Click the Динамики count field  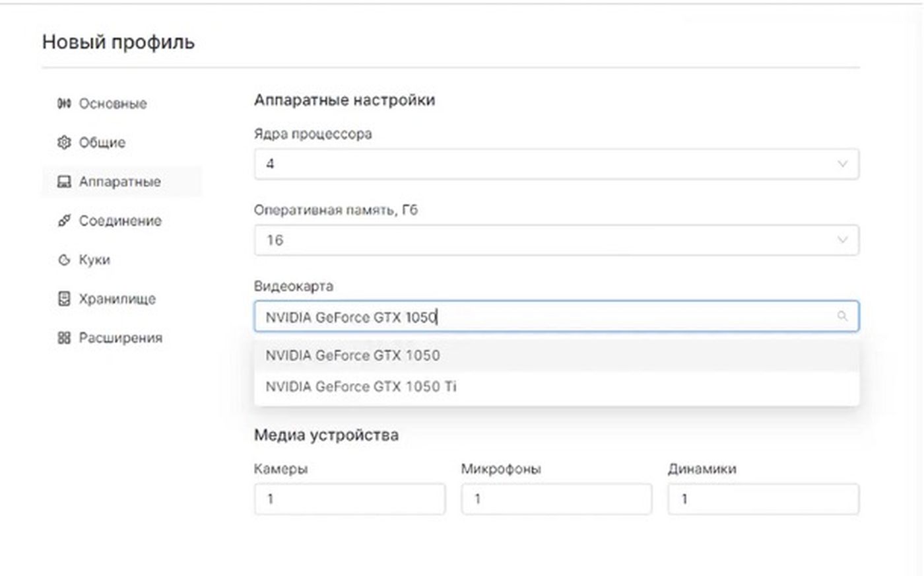764,499
